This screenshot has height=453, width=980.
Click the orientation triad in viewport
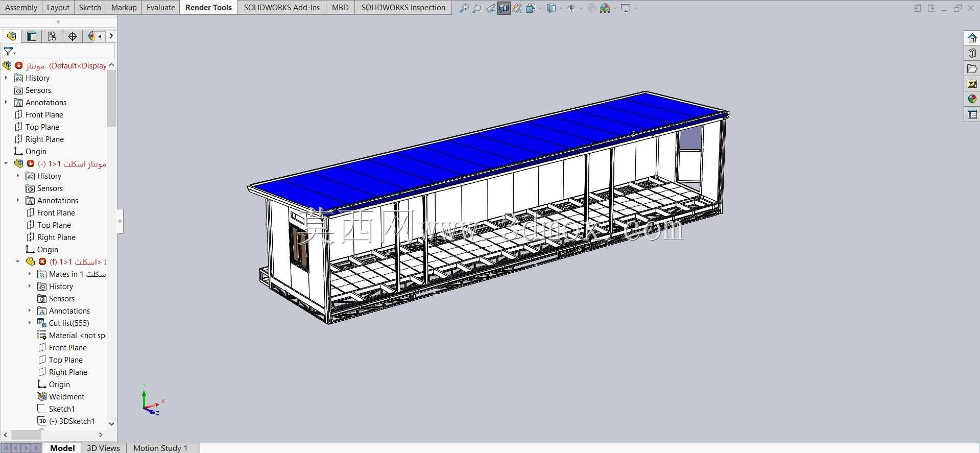(152, 400)
